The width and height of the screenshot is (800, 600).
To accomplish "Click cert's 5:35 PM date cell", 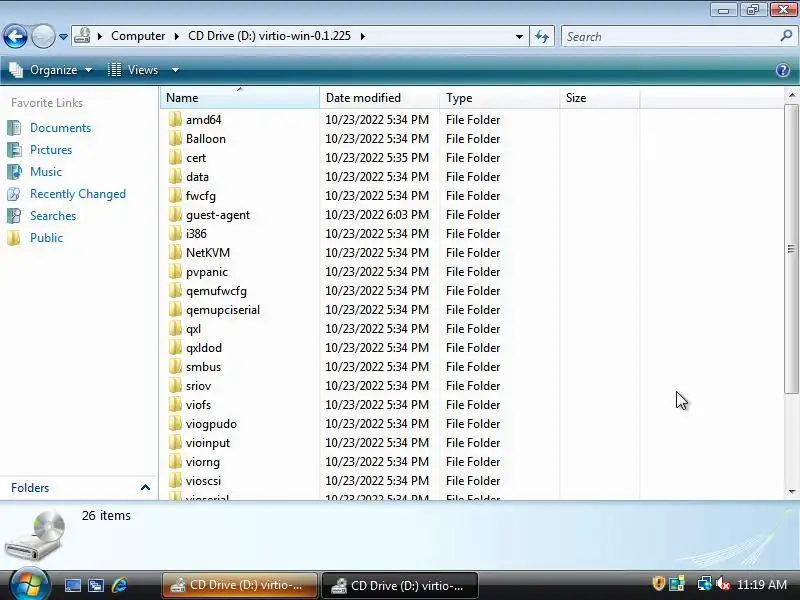I will [377, 158].
